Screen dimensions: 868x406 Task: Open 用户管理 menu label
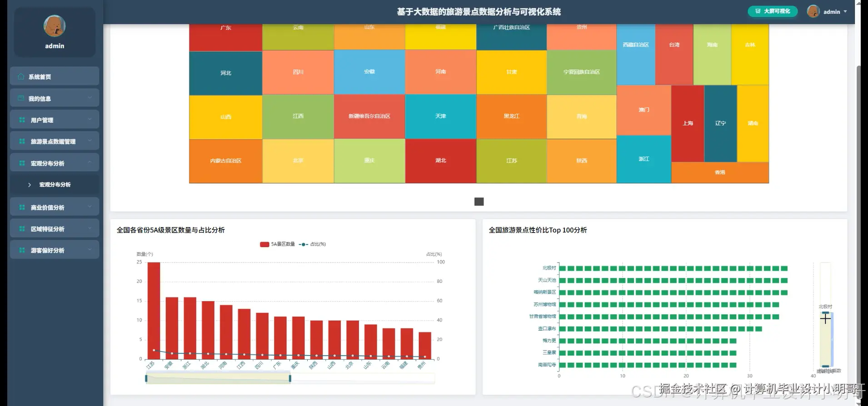coord(42,120)
